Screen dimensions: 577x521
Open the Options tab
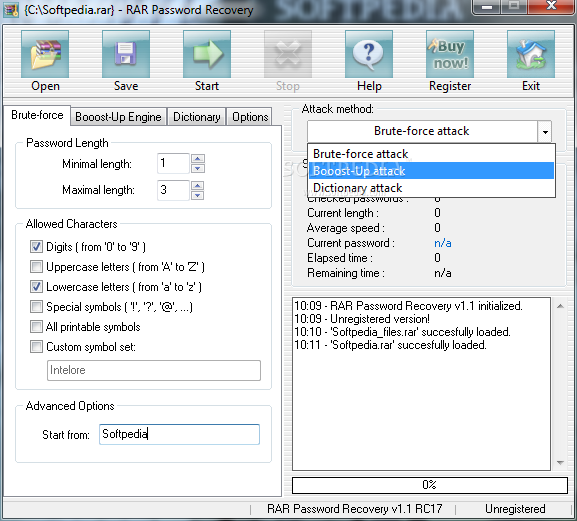pos(250,117)
